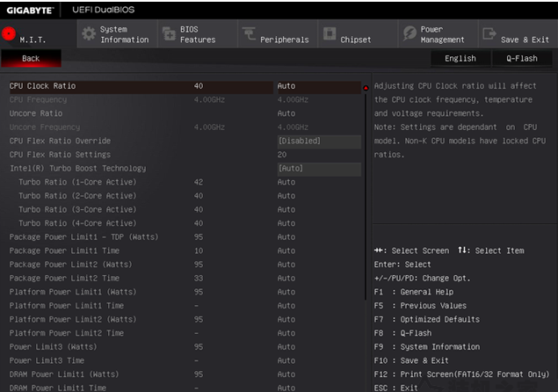
Task: Click the Q-Flash button
Action: tap(522, 58)
